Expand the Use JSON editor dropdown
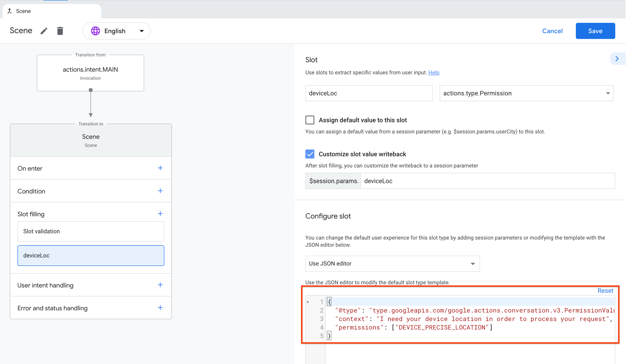 coord(392,264)
